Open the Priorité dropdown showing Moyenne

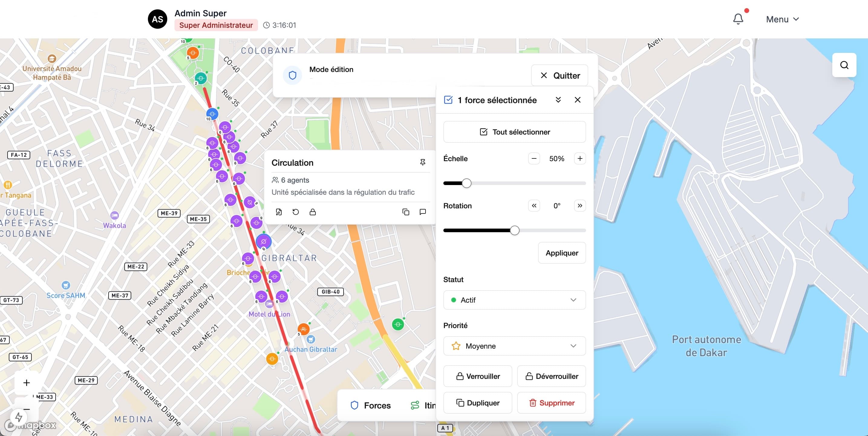point(514,346)
